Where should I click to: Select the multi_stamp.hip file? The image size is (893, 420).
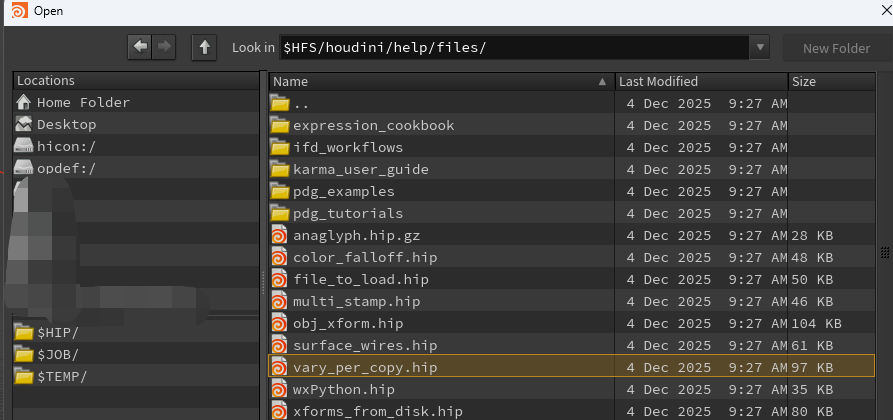[571, 301]
